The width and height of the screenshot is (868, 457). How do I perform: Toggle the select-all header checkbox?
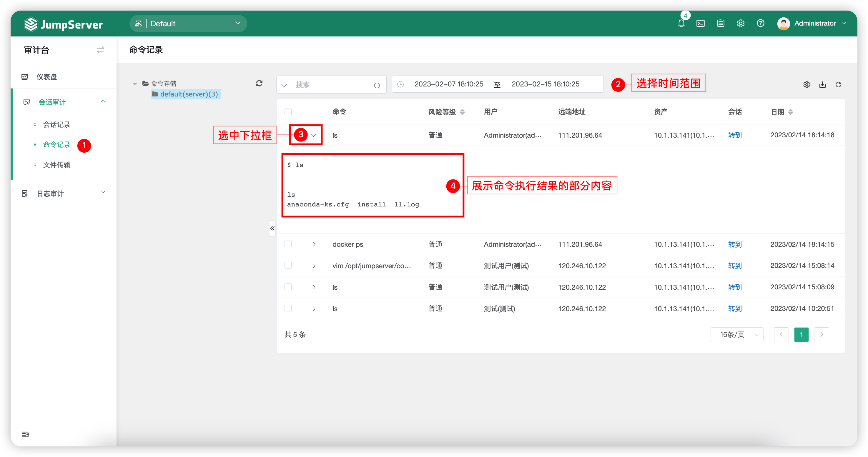click(x=288, y=112)
